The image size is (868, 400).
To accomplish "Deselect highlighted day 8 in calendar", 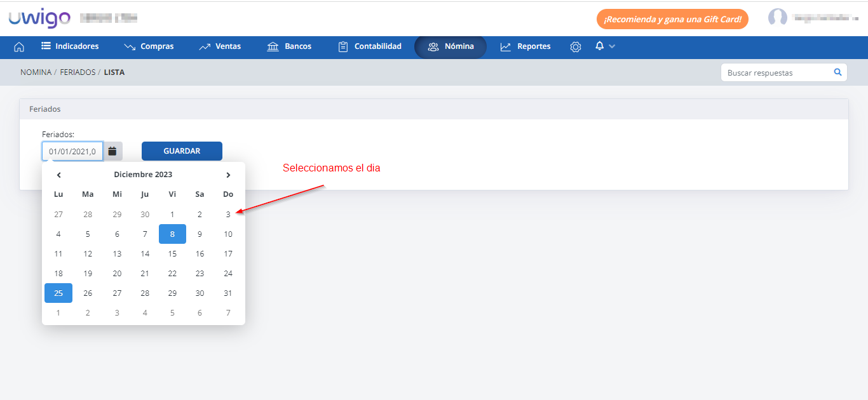I will (172, 234).
